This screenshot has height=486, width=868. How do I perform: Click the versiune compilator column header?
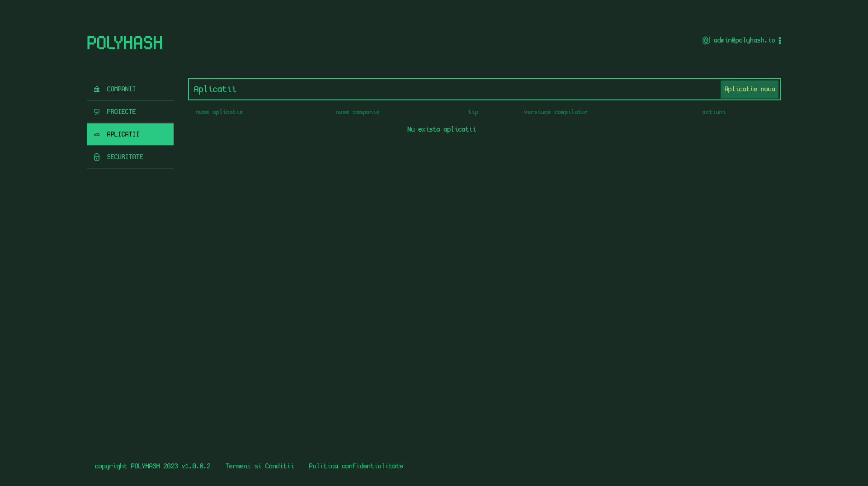pyautogui.click(x=556, y=112)
